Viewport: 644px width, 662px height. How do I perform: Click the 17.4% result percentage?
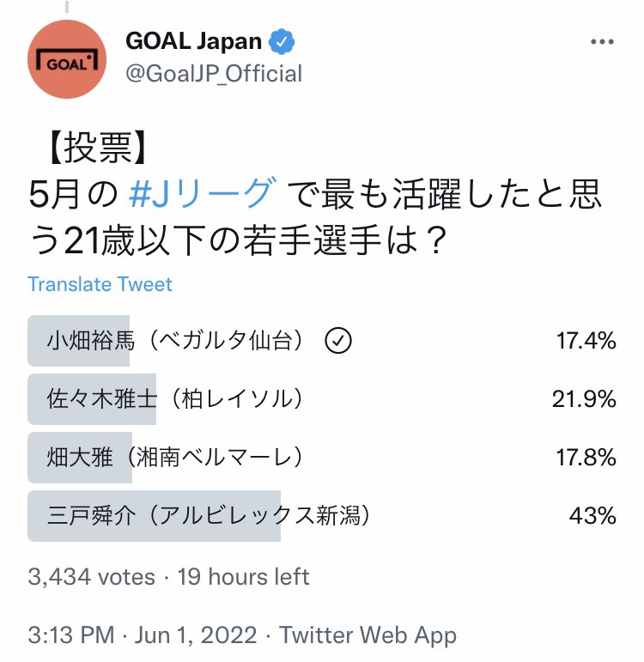586,341
